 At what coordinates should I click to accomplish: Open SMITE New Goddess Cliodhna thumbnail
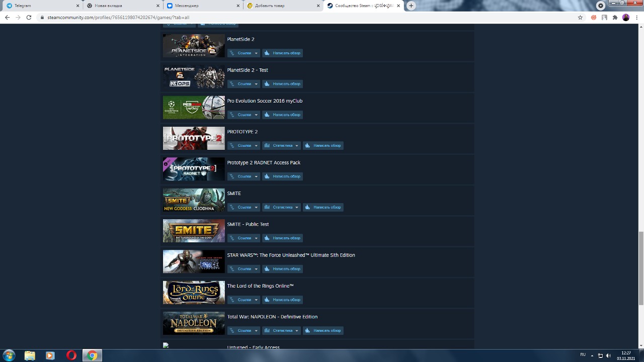pyautogui.click(x=194, y=200)
